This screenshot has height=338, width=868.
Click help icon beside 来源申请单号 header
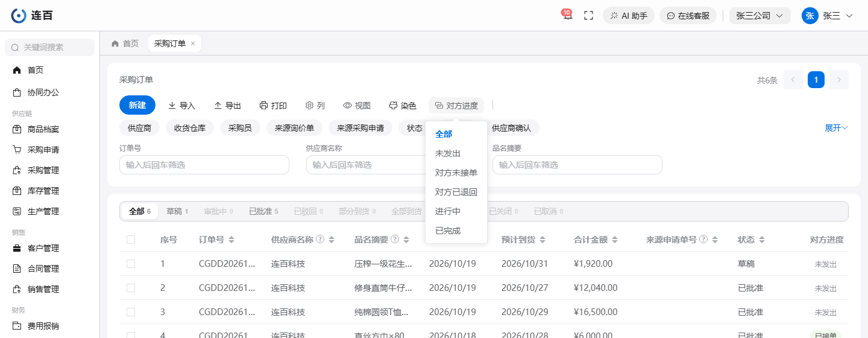703,239
